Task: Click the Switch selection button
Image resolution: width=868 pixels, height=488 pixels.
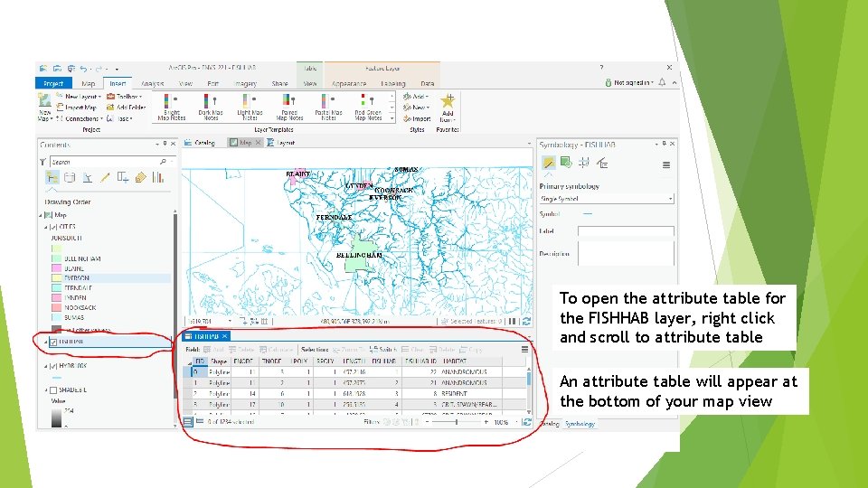Action: pyautogui.click(x=383, y=350)
